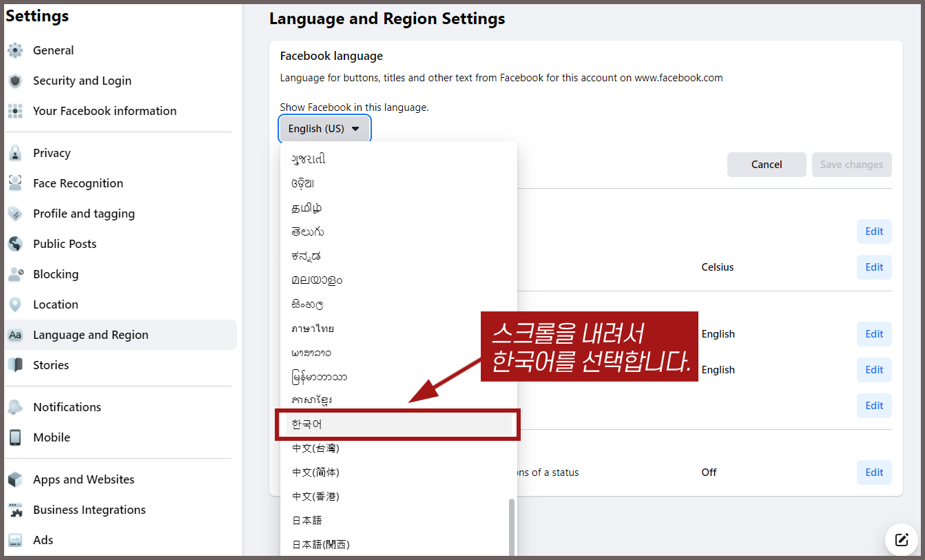Screen dimensions: 925x560
Task: Click the Profile and tagging tag icon
Action: coord(15,214)
